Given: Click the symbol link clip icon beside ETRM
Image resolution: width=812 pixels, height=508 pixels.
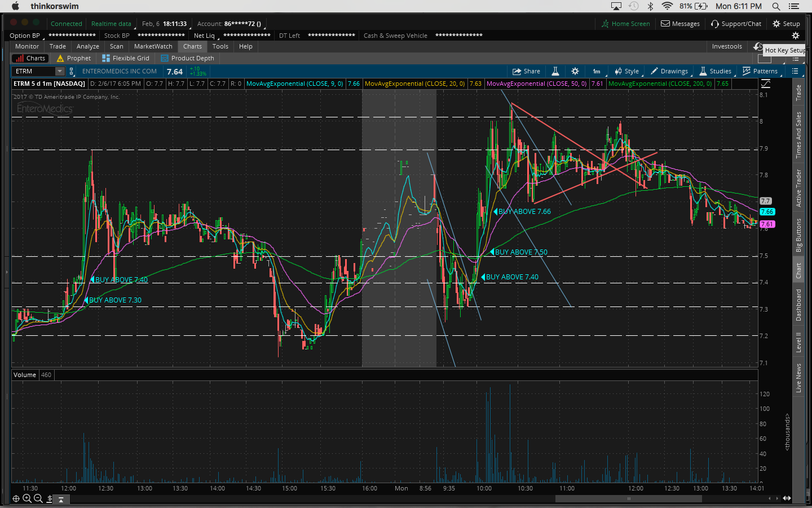Looking at the screenshot, I should (x=72, y=71).
